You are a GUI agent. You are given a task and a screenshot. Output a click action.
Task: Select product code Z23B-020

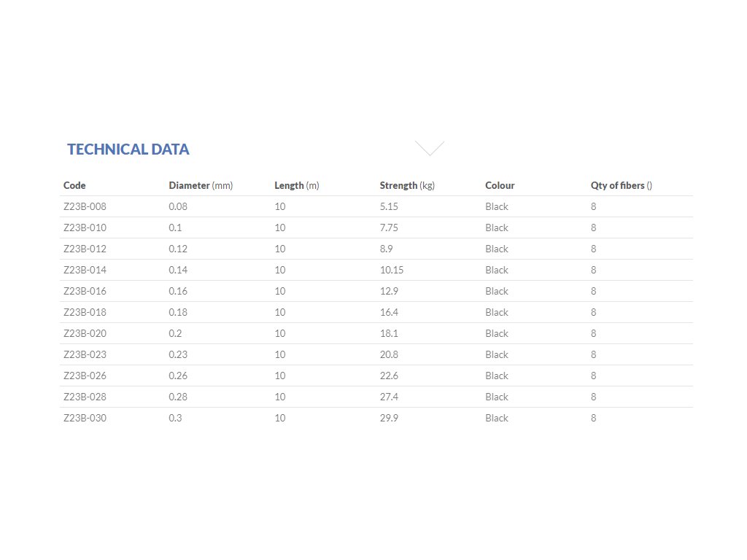(85, 333)
